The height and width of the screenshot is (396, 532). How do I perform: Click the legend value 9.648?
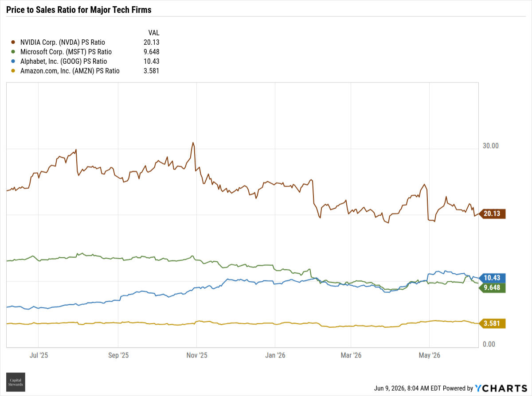pyautogui.click(x=151, y=52)
